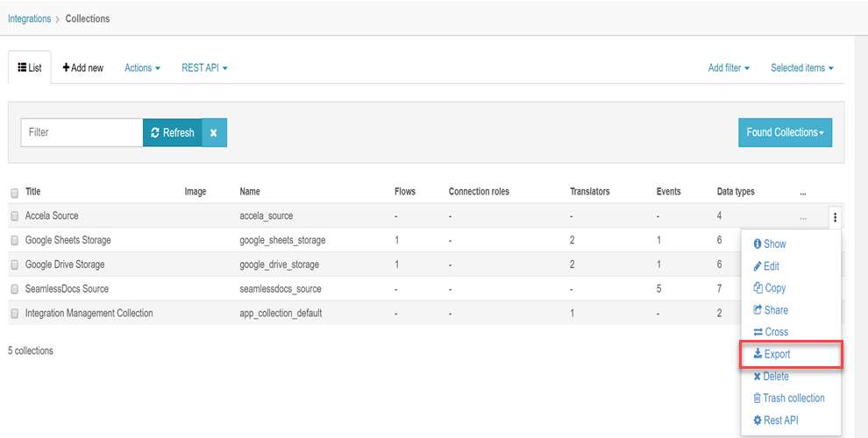Open Rest API from the context menu

pyautogui.click(x=776, y=420)
